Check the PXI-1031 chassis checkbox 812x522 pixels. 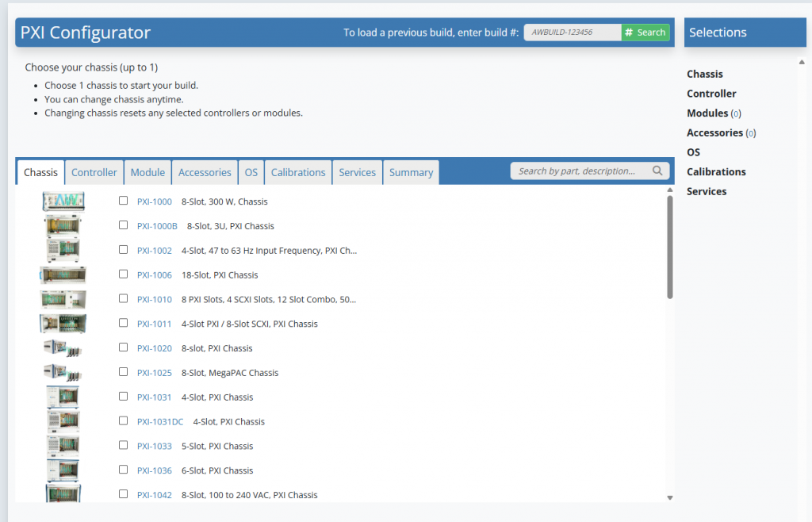click(x=123, y=396)
